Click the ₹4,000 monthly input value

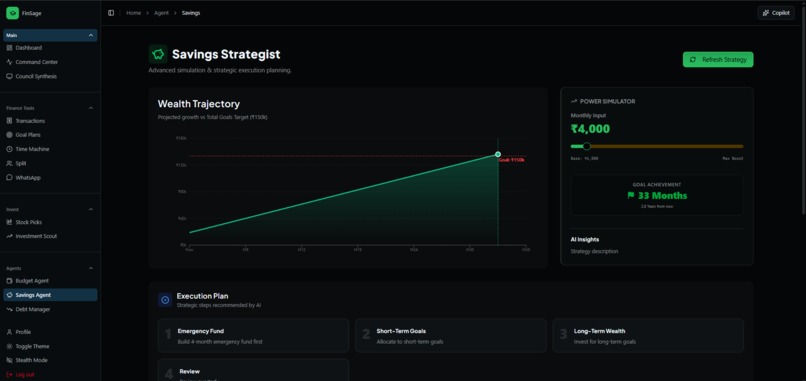(590, 129)
